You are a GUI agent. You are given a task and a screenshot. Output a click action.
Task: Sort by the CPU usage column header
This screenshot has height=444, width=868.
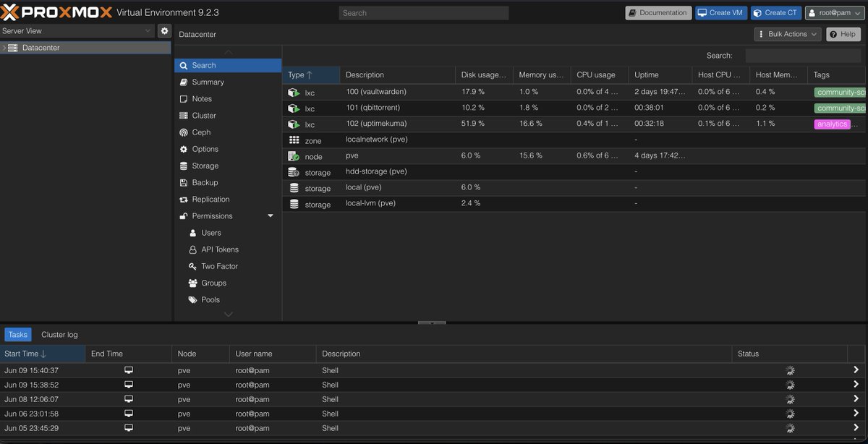coord(600,74)
